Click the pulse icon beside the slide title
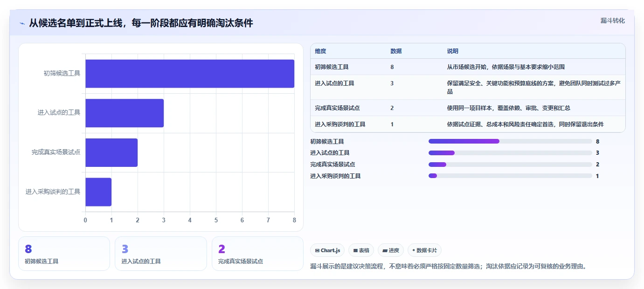Viewport: 644px width, 289px height. pyautogui.click(x=22, y=23)
